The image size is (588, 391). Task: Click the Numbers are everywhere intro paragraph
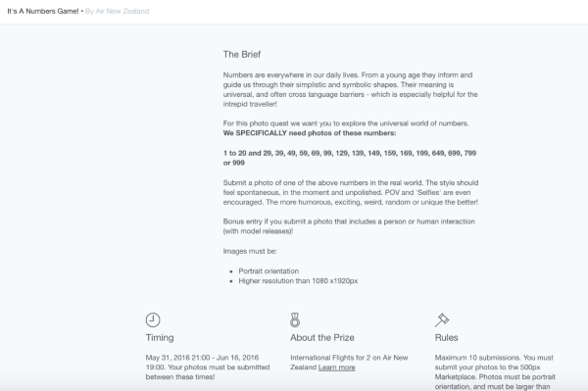tap(350, 89)
